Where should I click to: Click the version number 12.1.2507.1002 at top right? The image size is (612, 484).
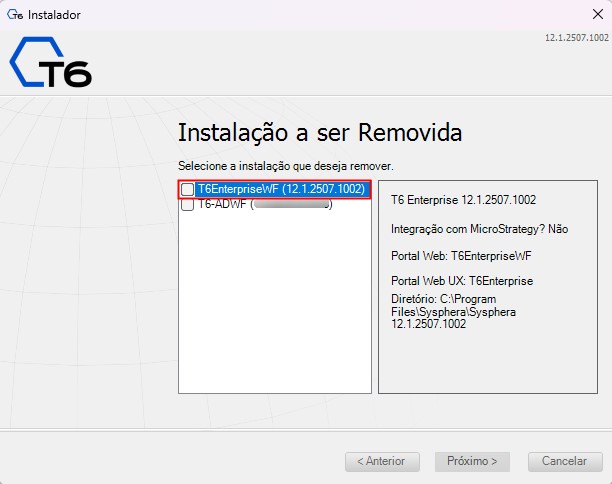pos(577,38)
